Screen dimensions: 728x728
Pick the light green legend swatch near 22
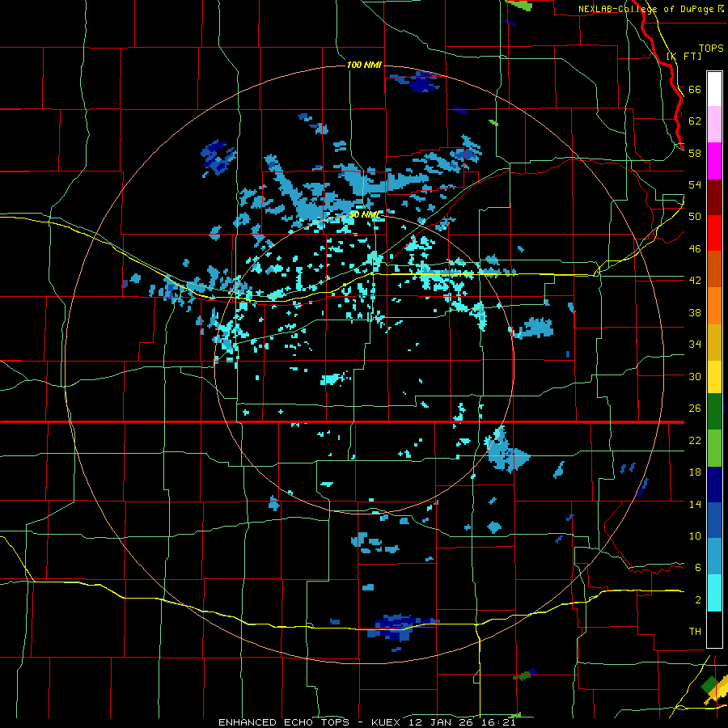714,448
